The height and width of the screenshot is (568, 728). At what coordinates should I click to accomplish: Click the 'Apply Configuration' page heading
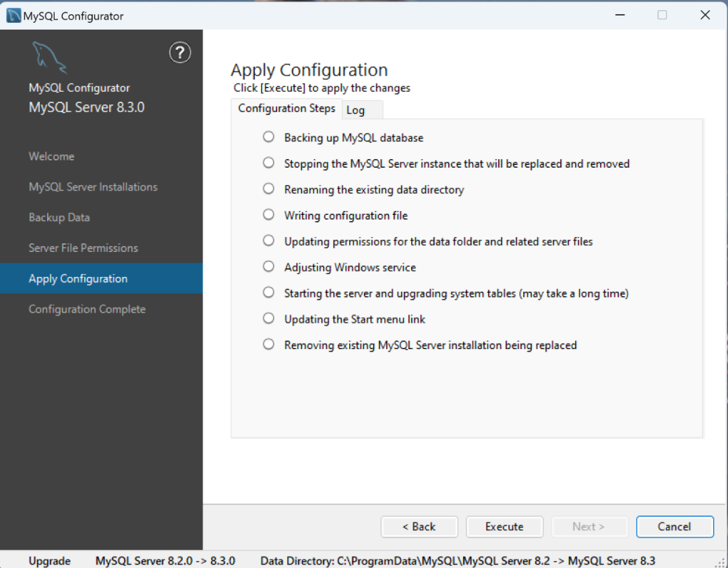[309, 70]
